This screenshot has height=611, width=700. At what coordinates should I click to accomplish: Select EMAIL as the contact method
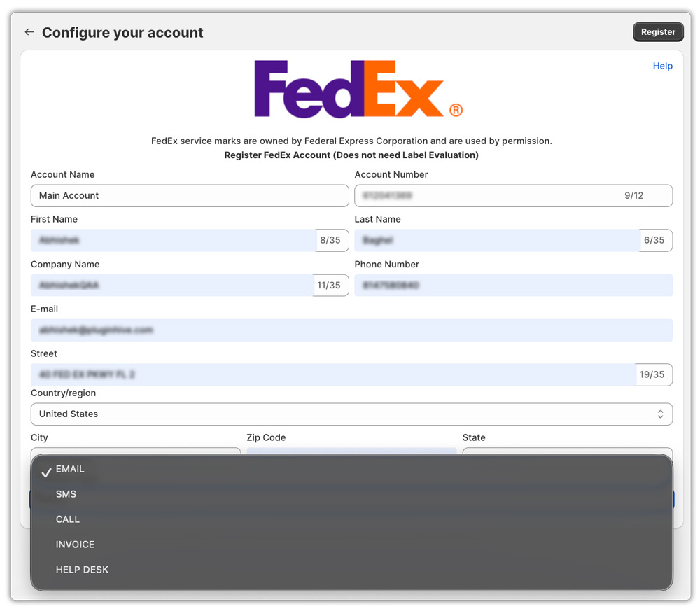[70, 469]
